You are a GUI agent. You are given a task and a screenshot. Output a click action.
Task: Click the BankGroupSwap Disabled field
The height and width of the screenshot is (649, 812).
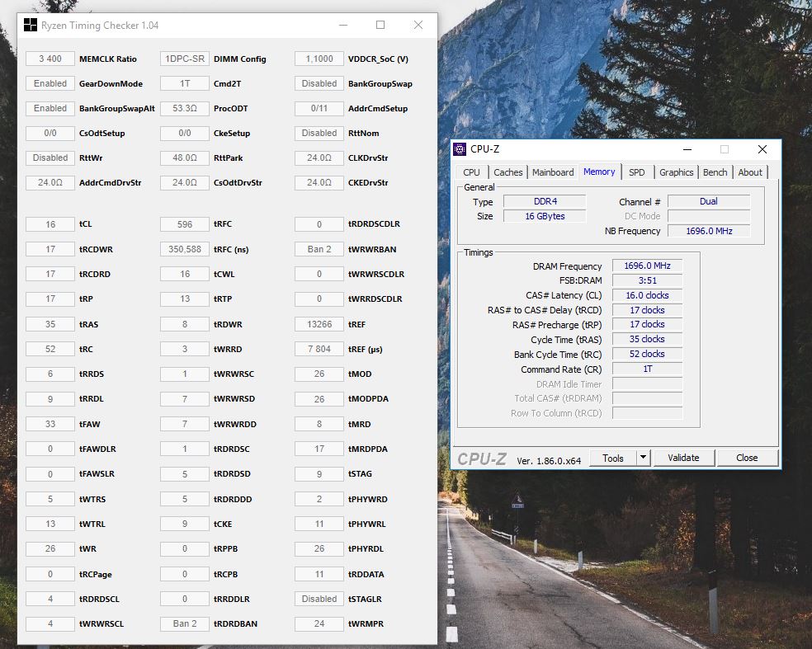coord(319,83)
